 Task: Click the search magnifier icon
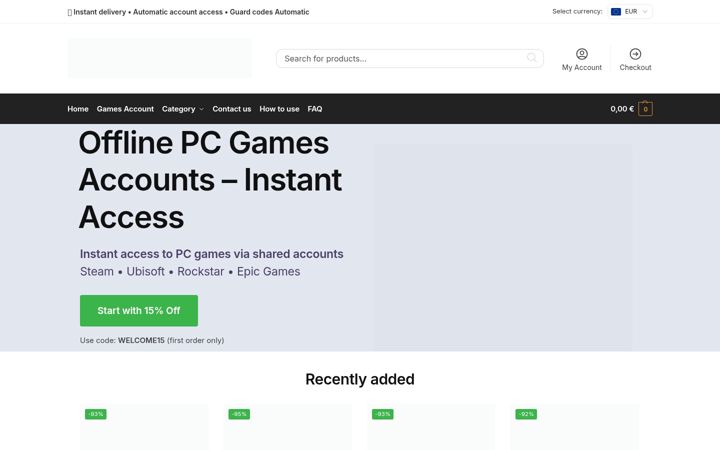[531, 58]
